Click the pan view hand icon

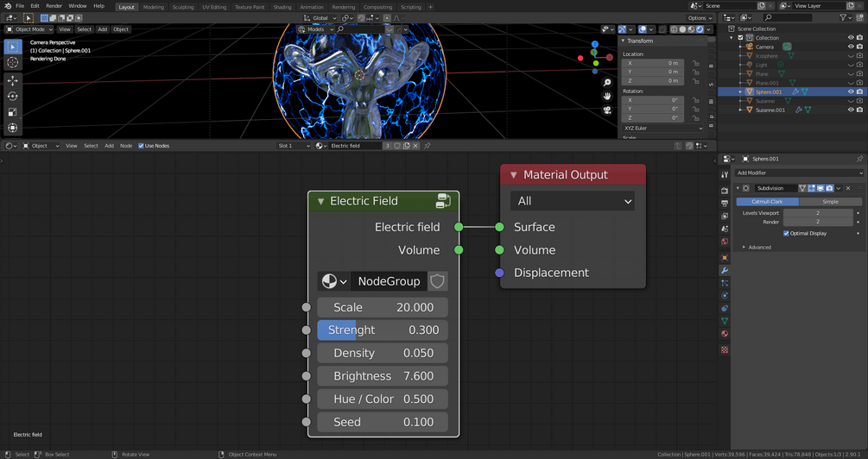[x=607, y=97]
